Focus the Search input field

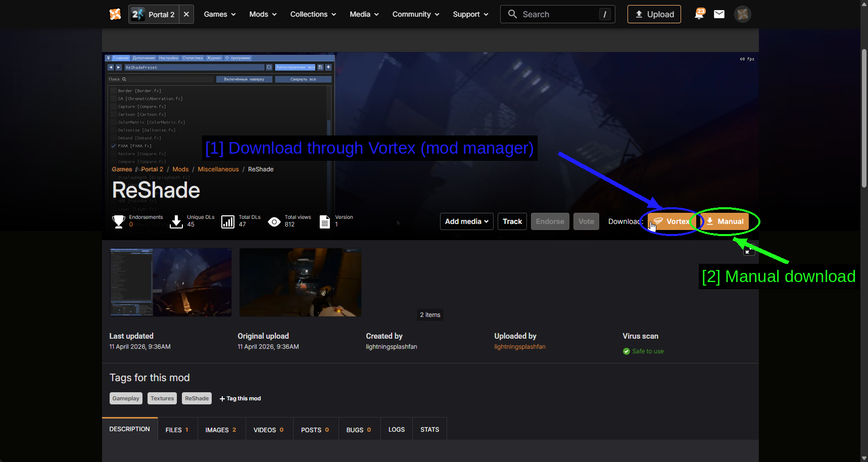click(558, 14)
